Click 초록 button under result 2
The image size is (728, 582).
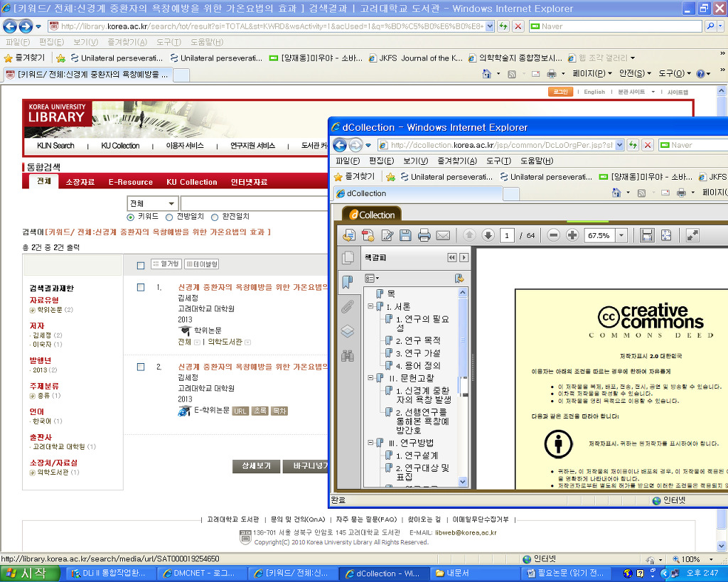pos(260,411)
